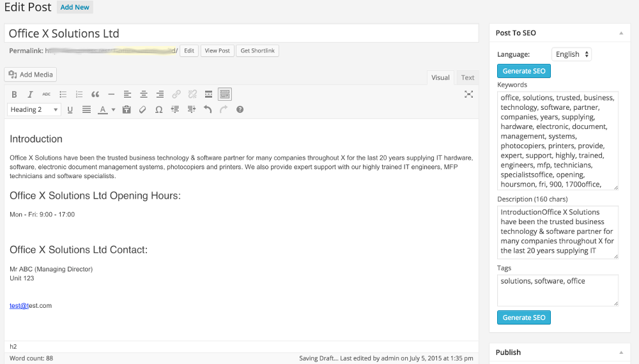
Task: Click Get Shortlink button
Action: pos(258,50)
